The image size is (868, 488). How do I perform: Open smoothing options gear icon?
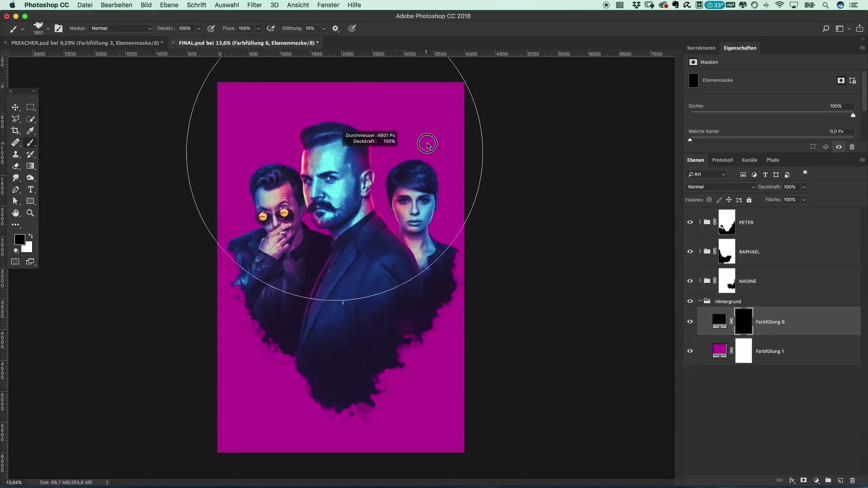335,28
